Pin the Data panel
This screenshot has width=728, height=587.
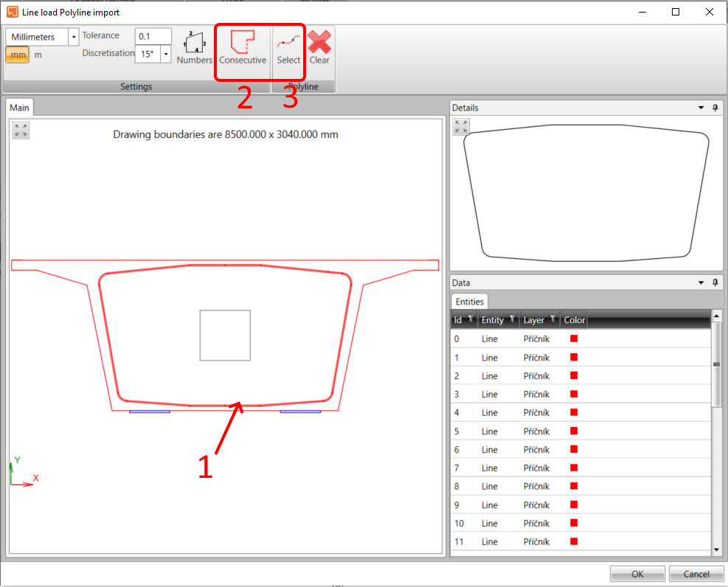tap(714, 282)
